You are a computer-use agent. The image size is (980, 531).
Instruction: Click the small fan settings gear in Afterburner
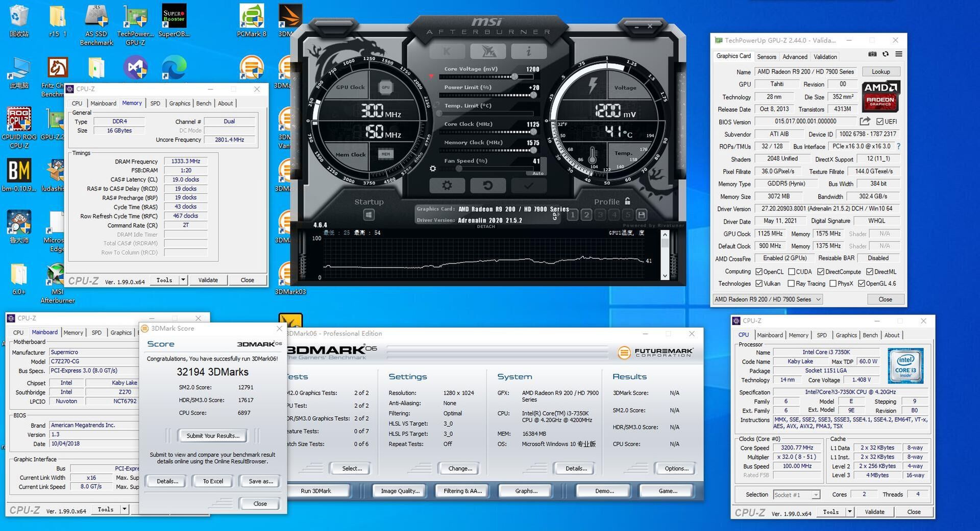433,168
